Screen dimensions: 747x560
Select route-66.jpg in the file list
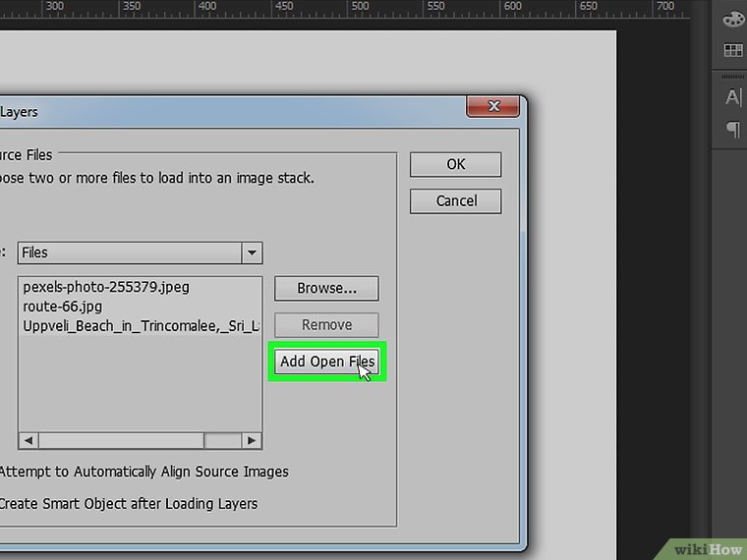[63, 307]
